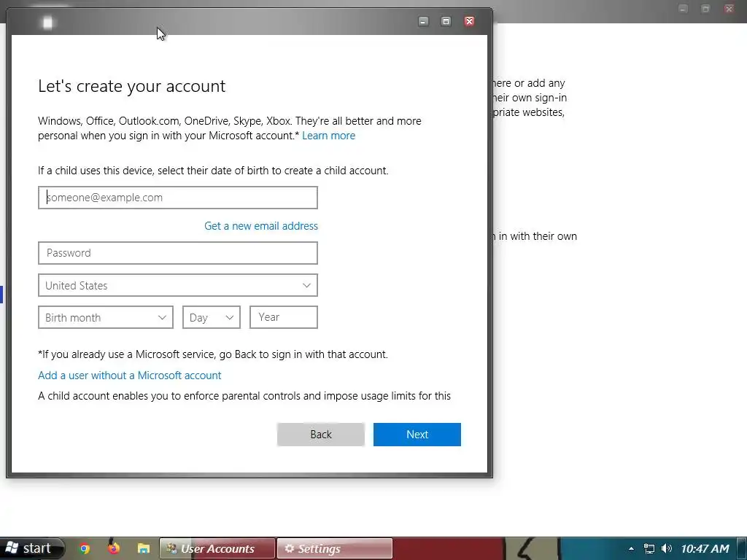This screenshot has width=747, height=560.
Task: Open File Explorer from the taskbar
Action: point(144,548)
